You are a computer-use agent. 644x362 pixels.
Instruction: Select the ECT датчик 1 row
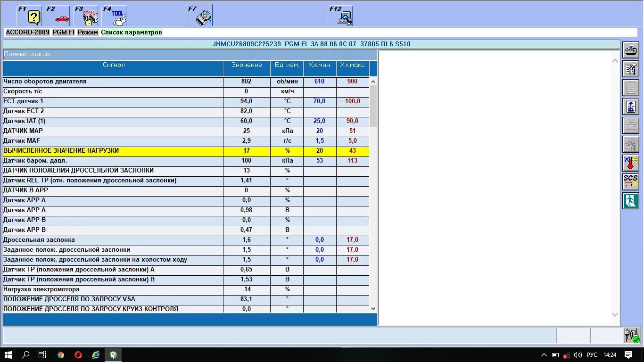186,101
